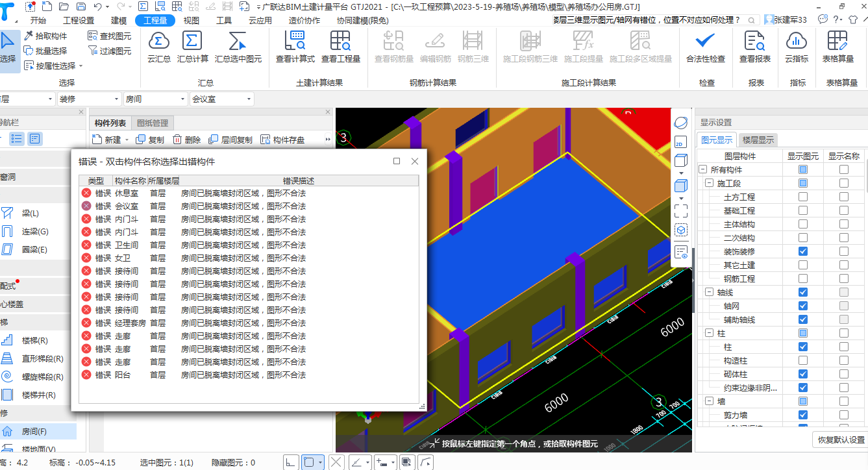Viewport: 868px width, 470px height.
Task: Click 过滤图元 filter element tool
Action: 110,51
